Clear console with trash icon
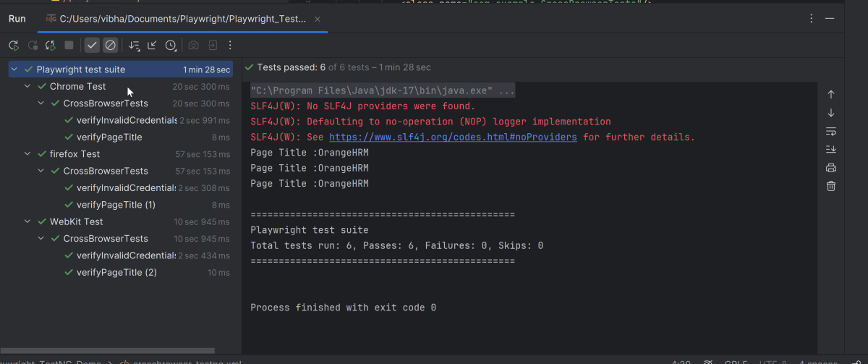The image size is (868, 364). coord(831,186)
